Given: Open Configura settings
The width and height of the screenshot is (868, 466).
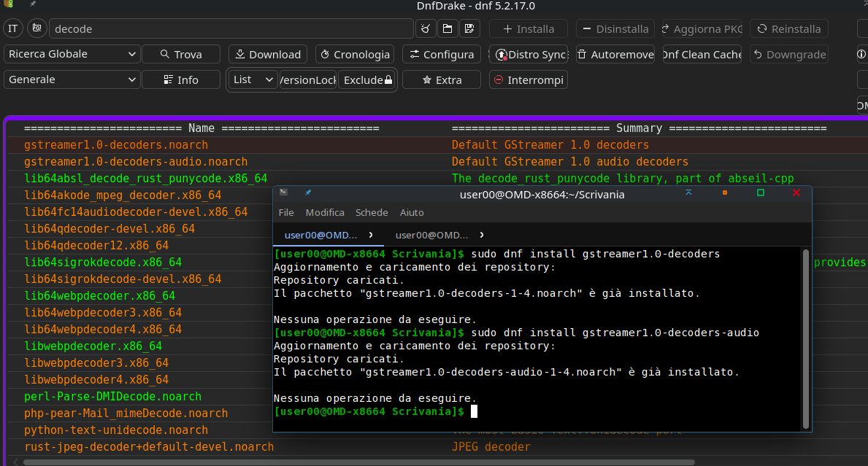Looking at the screenshot, I should click(x=442, y=54).
